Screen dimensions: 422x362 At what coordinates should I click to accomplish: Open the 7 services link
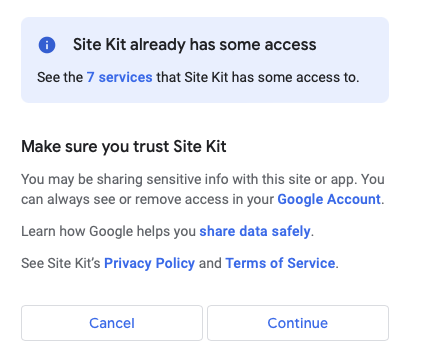coord(120,77)
